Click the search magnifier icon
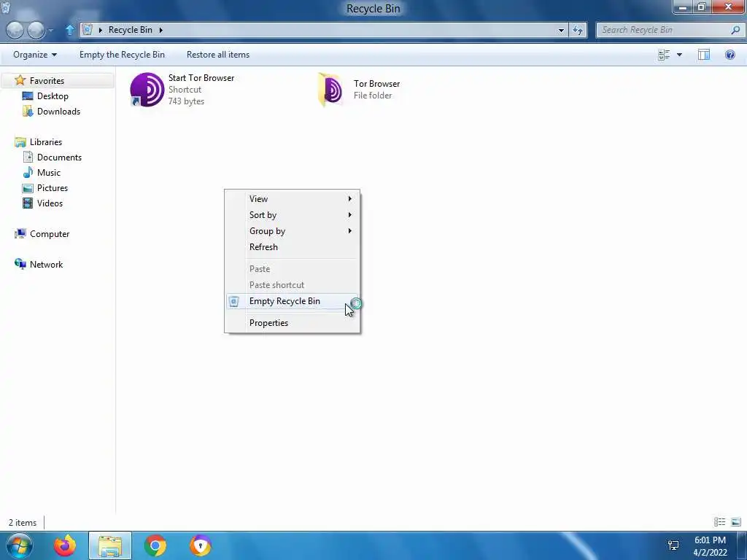Screen dimensions: 747x560 point(735,30)
